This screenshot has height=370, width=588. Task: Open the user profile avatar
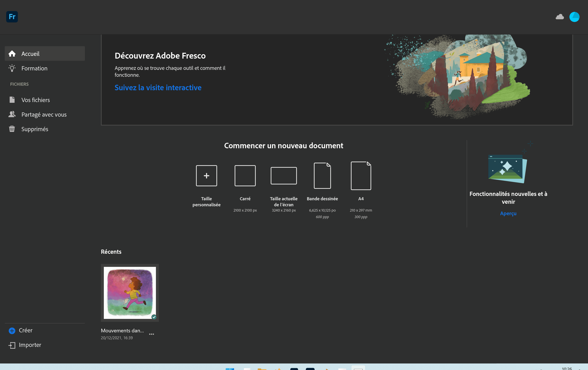[574, 17]
